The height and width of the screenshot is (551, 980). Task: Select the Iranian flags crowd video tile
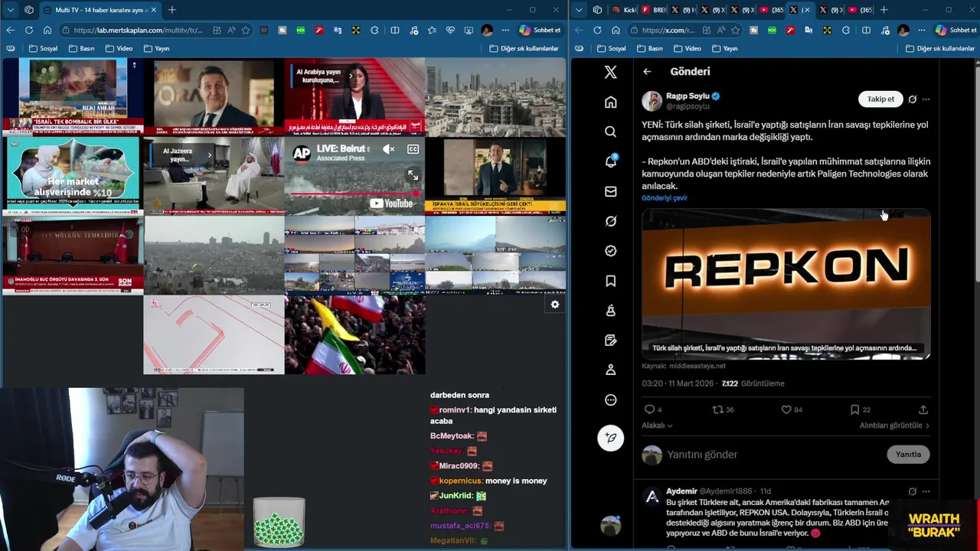354,335
